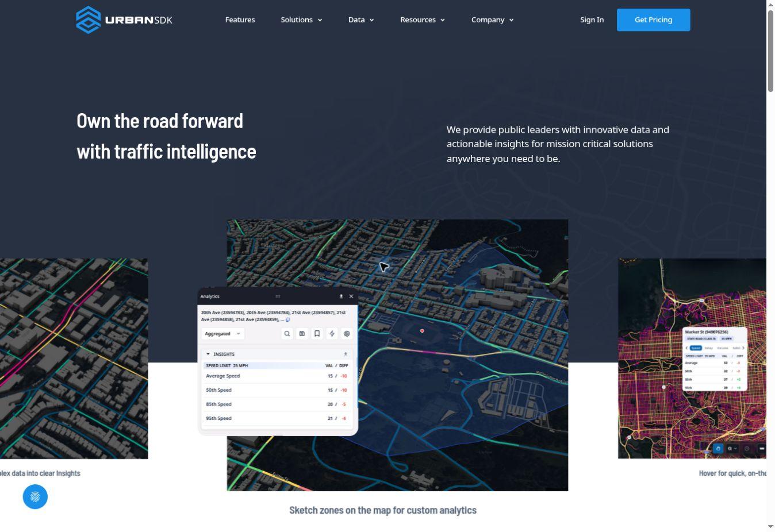The width and height of the screenshot is (775, 532).
Task: Copy the road segment list via copy icon
Action: (288, 320)
